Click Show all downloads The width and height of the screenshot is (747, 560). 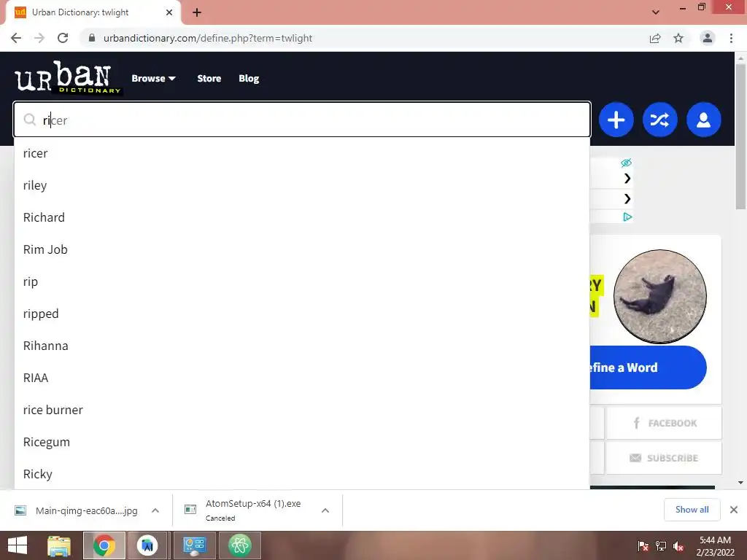point(692,510)
